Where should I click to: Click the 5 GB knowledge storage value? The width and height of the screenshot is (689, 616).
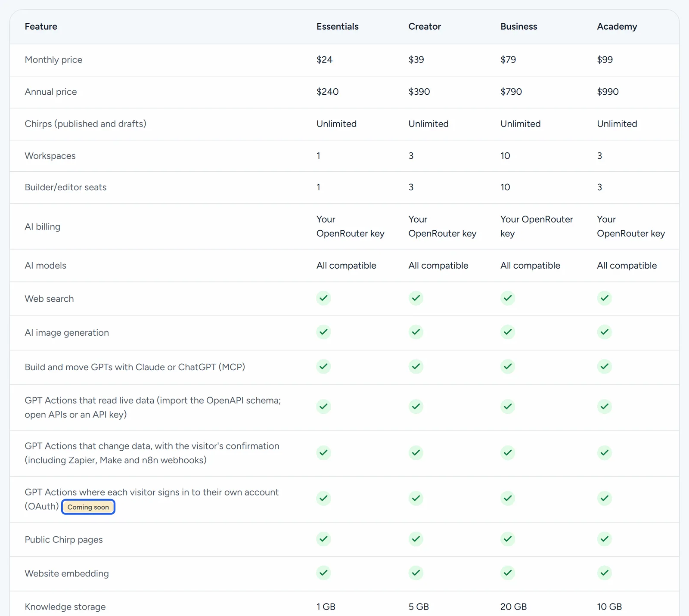pos(419,607)
